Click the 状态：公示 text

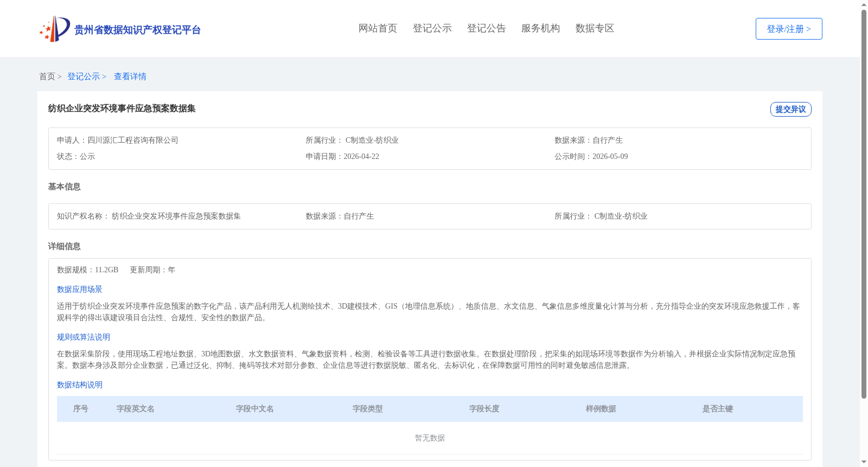(x=76, y=156)
